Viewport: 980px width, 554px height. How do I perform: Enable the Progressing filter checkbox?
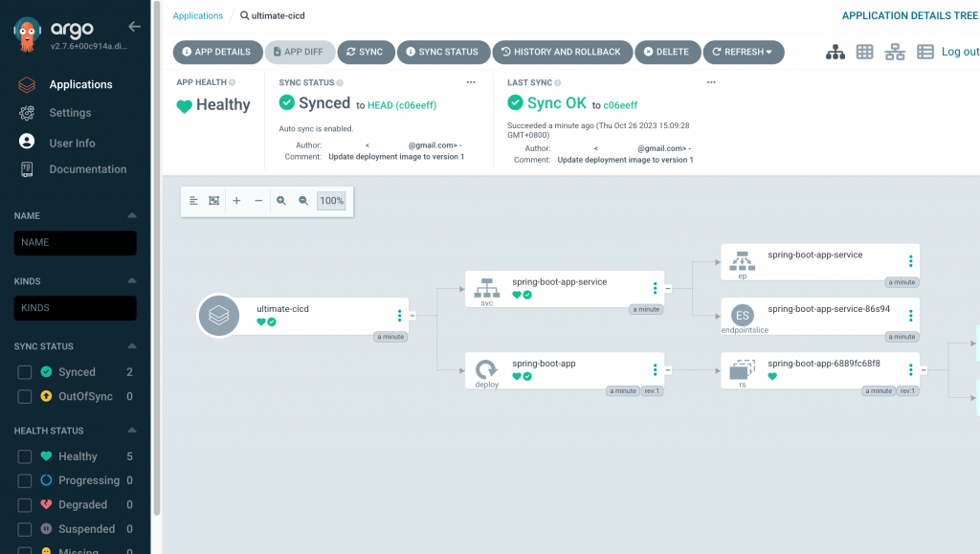(24, 481)
